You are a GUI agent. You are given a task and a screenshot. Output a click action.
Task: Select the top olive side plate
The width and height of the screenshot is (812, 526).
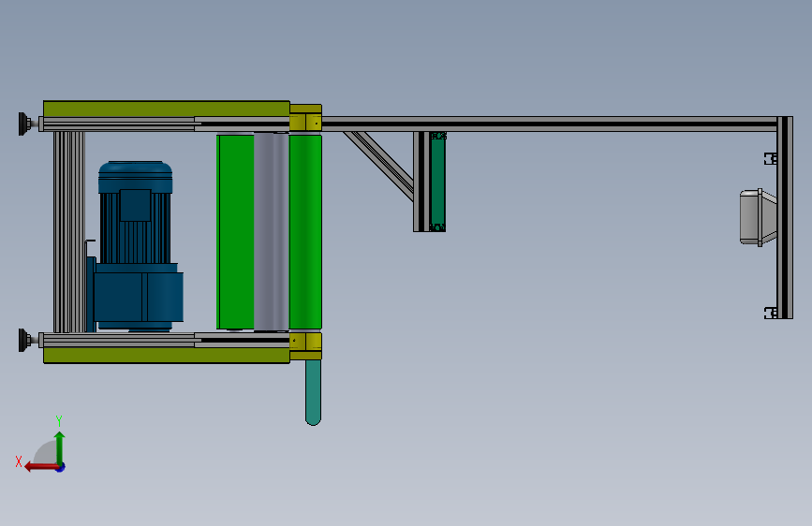(x=166, y=109)
